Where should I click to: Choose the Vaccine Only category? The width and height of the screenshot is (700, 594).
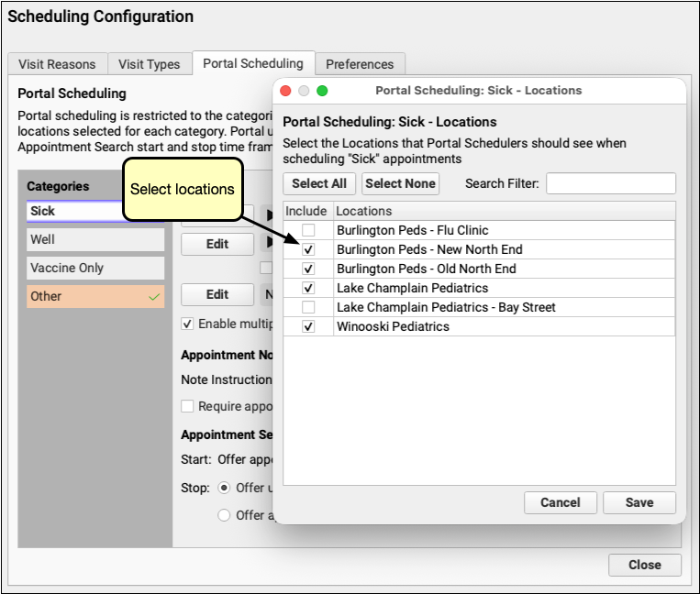pos(95,268)
